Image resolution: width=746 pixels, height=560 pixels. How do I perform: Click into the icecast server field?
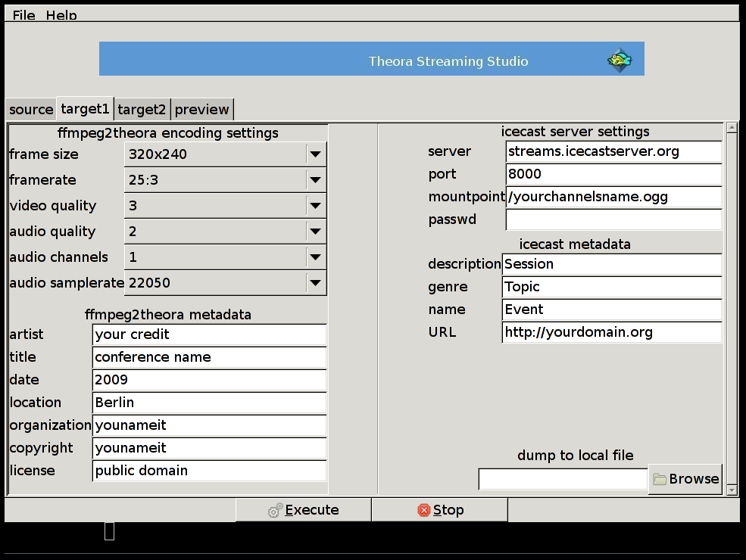613,151
